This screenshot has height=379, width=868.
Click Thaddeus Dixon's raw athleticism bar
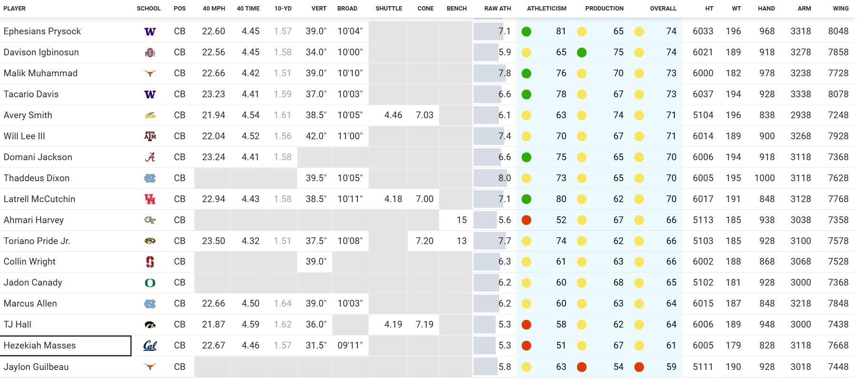[x=490, y=178]
